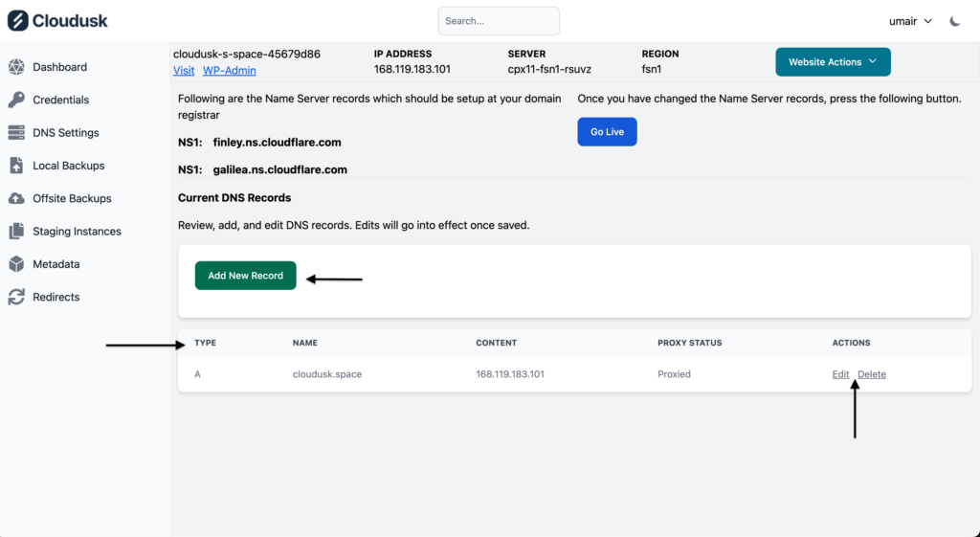Toggle dark mode with moon icon
The width and height of the screenshot is (980, 537).
[x=955, y=21]
